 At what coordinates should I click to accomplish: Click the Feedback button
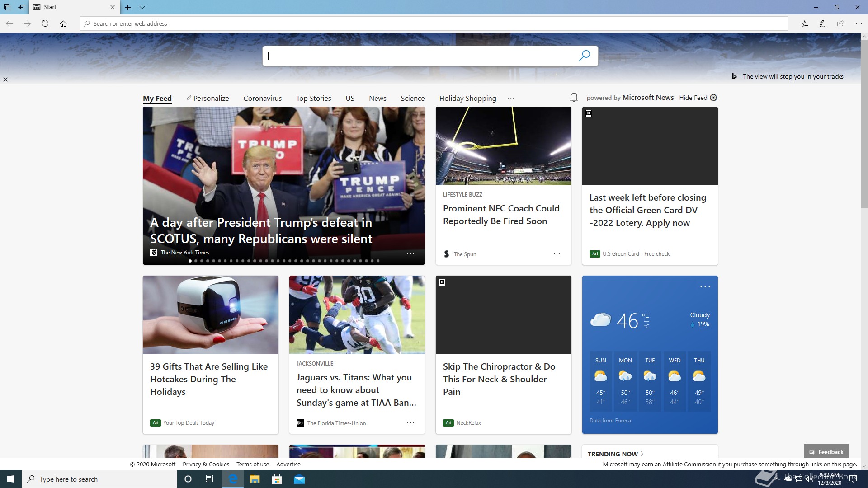click(x=826, y=452)
